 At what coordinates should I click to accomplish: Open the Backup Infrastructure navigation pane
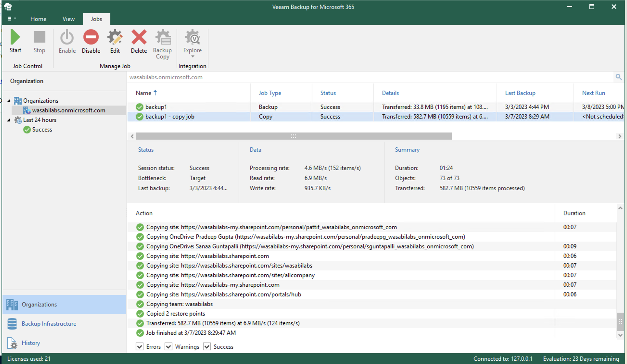pyautogui.click(x=64, y=324)
